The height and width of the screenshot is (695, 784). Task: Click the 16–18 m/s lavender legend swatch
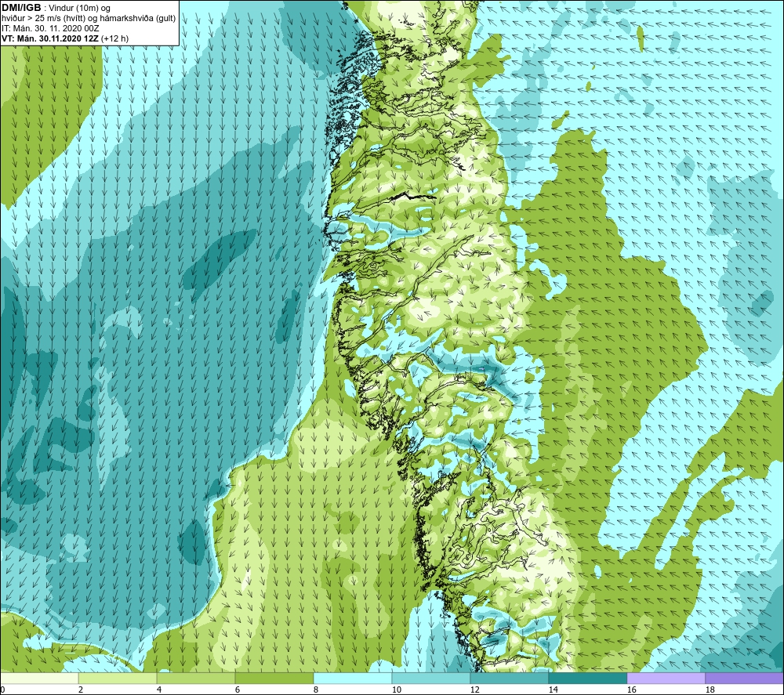tap(666, 678)
